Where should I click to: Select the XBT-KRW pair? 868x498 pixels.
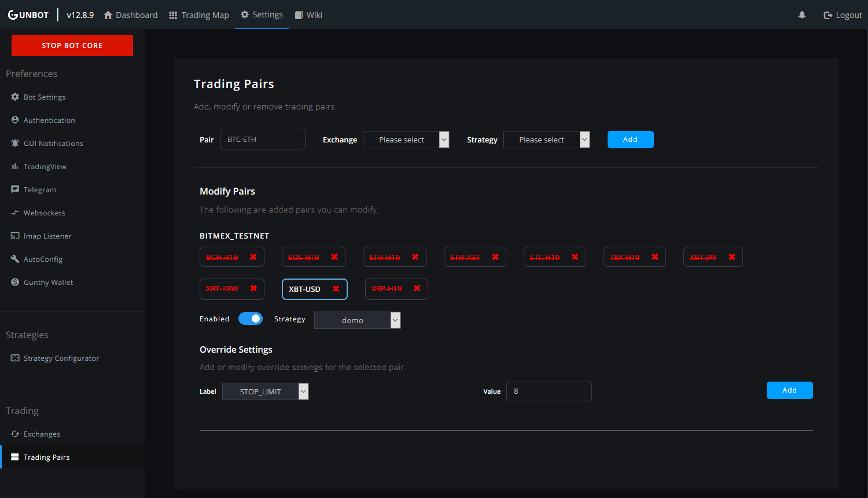[x=222, y=288]
